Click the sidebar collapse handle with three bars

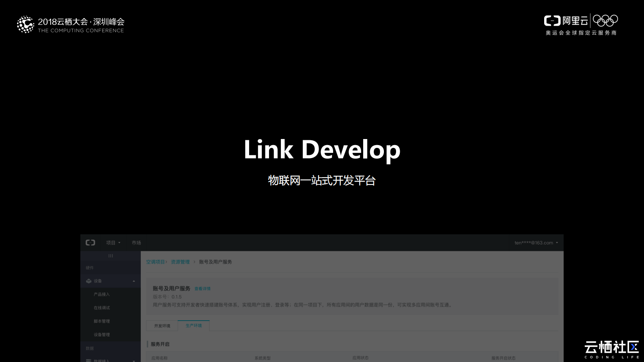110,256
